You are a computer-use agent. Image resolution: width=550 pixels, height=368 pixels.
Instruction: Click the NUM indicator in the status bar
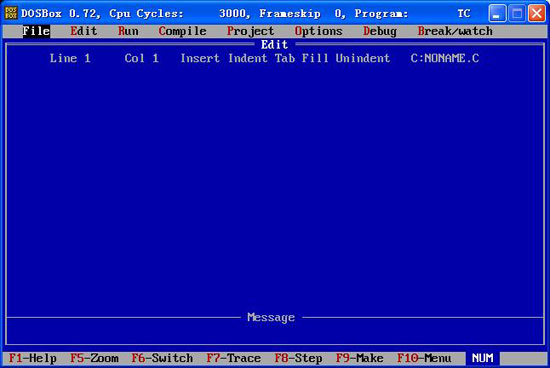coord(483,358)
